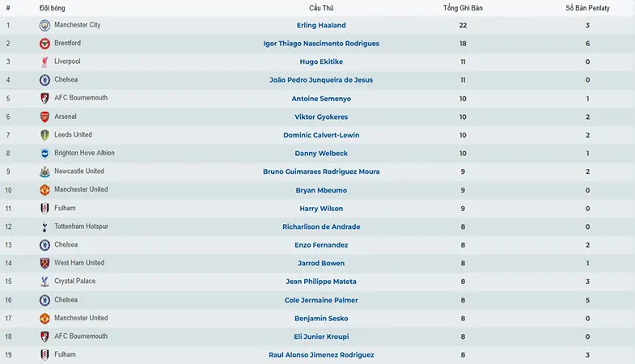Click the 'West Ham United' team name
Image resolution: width=635 pixels, height=364 pixels.
click(x=79, y=262)
